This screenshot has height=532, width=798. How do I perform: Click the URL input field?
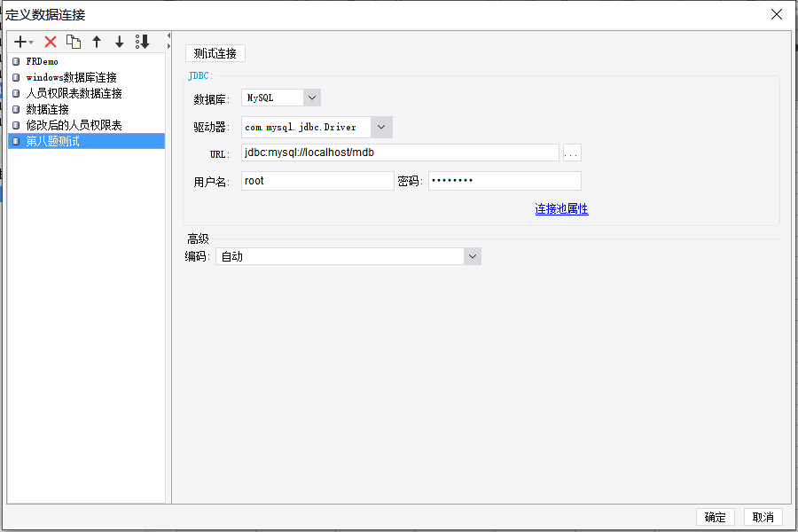click(400, 153)
